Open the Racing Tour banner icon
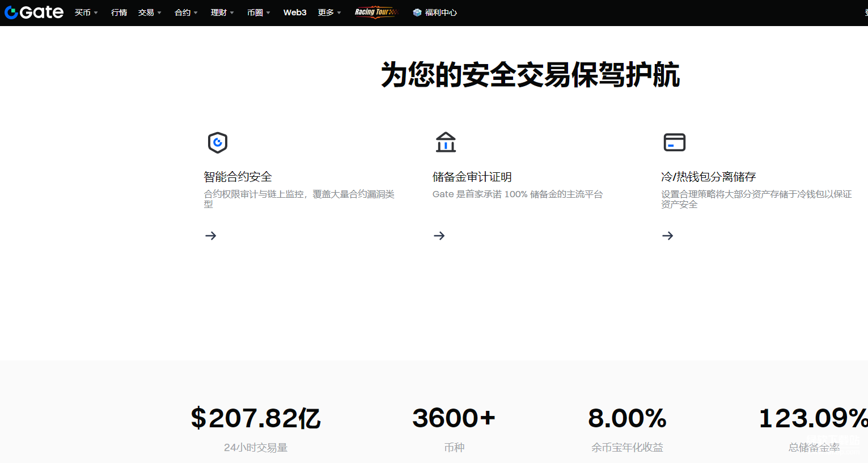This screenshot has height=463, width=868. point(376,12)
